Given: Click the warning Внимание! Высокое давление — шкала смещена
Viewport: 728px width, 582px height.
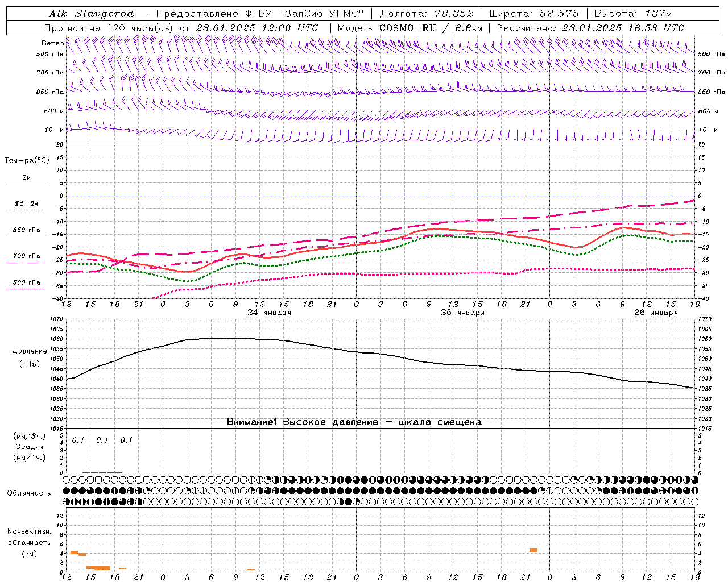Looking at the screenshot, I should 354,422.
